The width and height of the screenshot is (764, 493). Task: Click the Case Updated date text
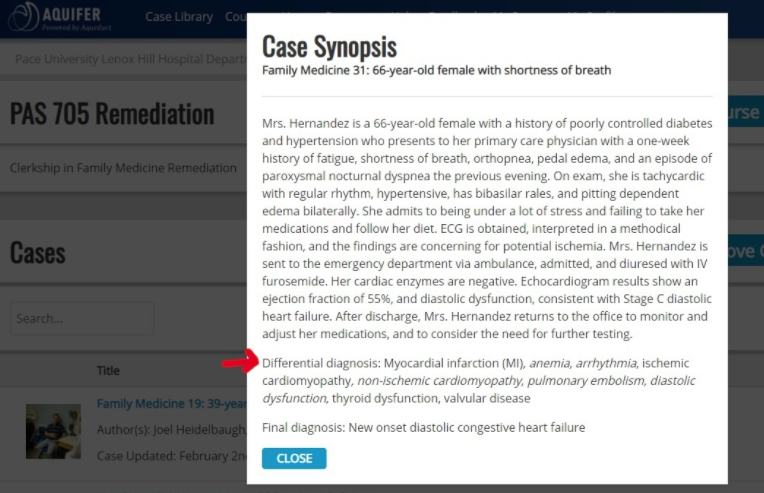coord(170,456)
